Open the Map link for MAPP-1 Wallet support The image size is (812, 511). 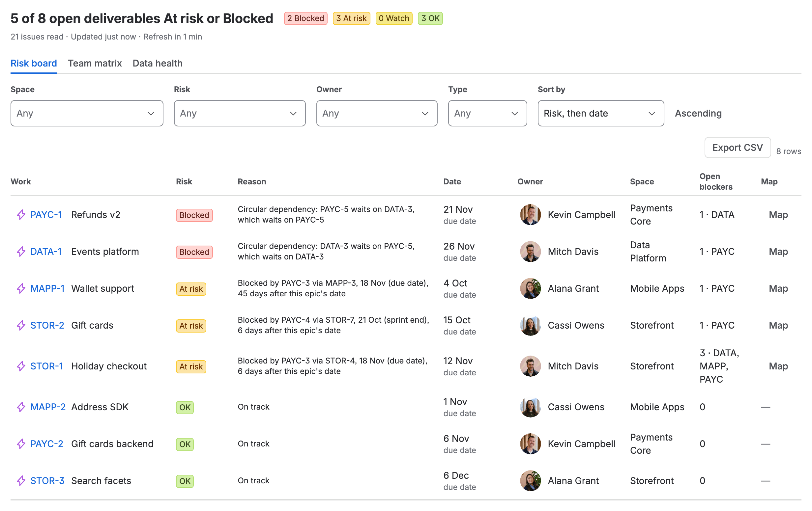[778, 288]
